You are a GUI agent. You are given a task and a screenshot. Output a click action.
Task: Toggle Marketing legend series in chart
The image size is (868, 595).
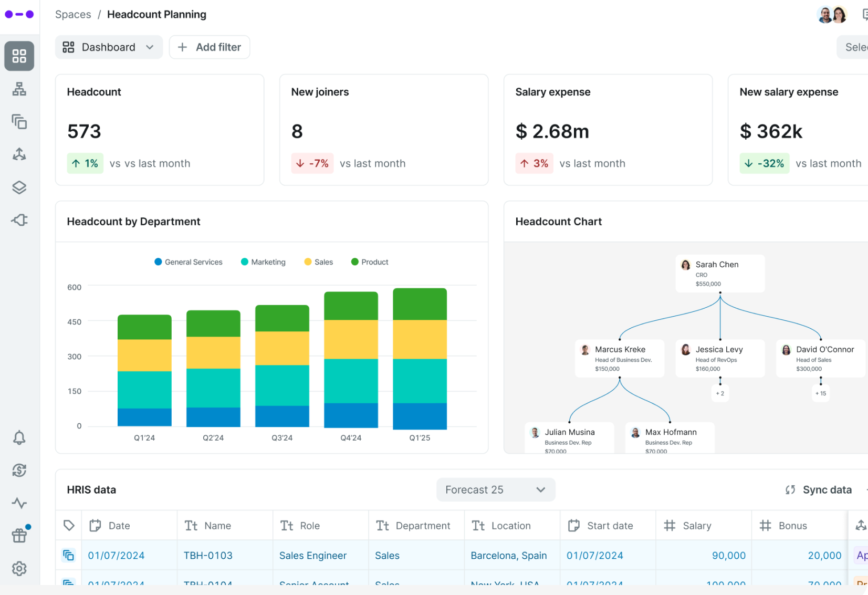click(x=263, y=262)
